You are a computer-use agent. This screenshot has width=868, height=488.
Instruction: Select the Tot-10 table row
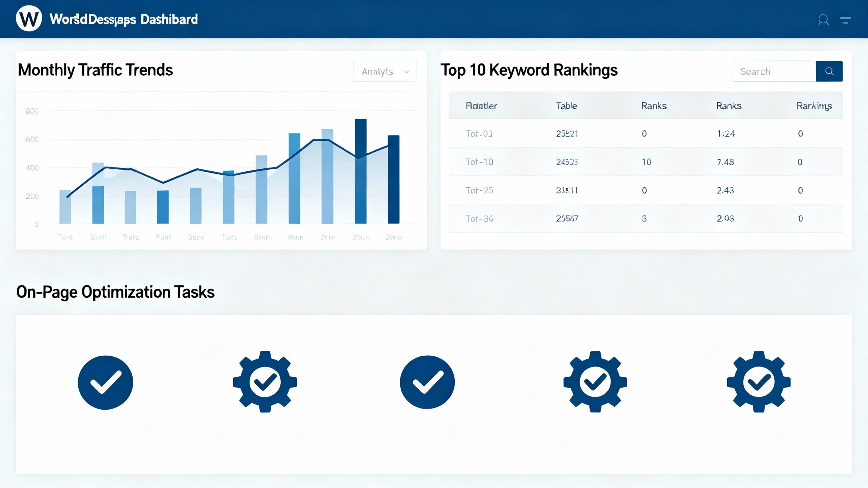click(x=479, y=162)
